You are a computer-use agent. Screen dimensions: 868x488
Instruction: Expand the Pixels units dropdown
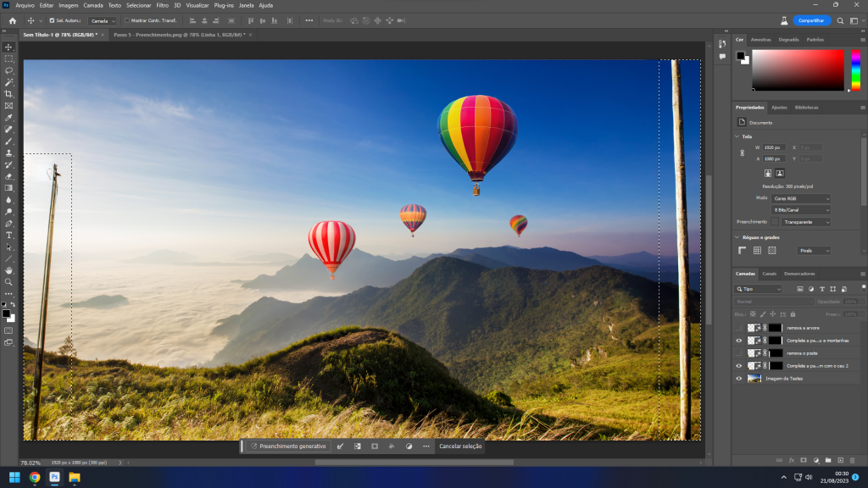813,251
